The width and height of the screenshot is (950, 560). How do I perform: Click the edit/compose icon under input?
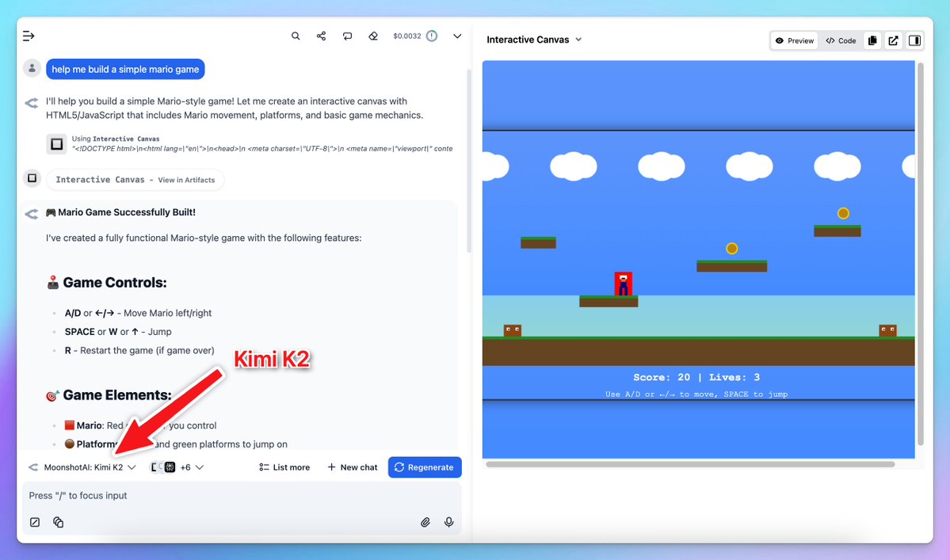pos(35,523)
